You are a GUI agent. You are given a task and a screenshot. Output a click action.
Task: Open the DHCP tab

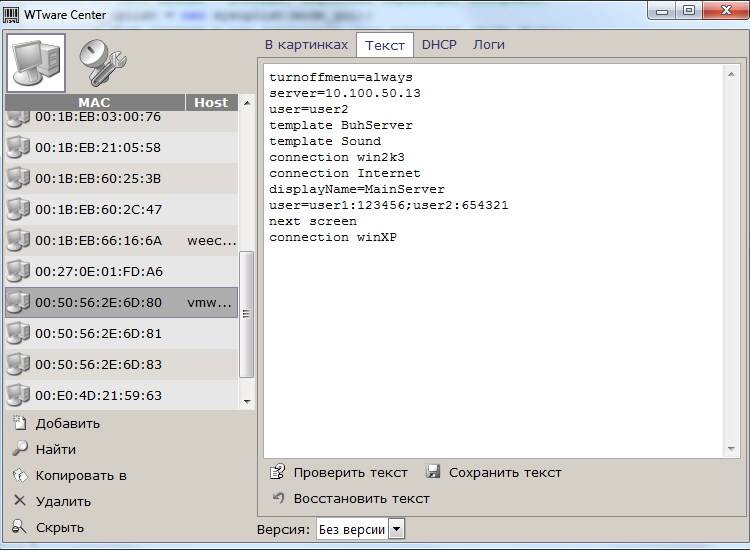439,45
